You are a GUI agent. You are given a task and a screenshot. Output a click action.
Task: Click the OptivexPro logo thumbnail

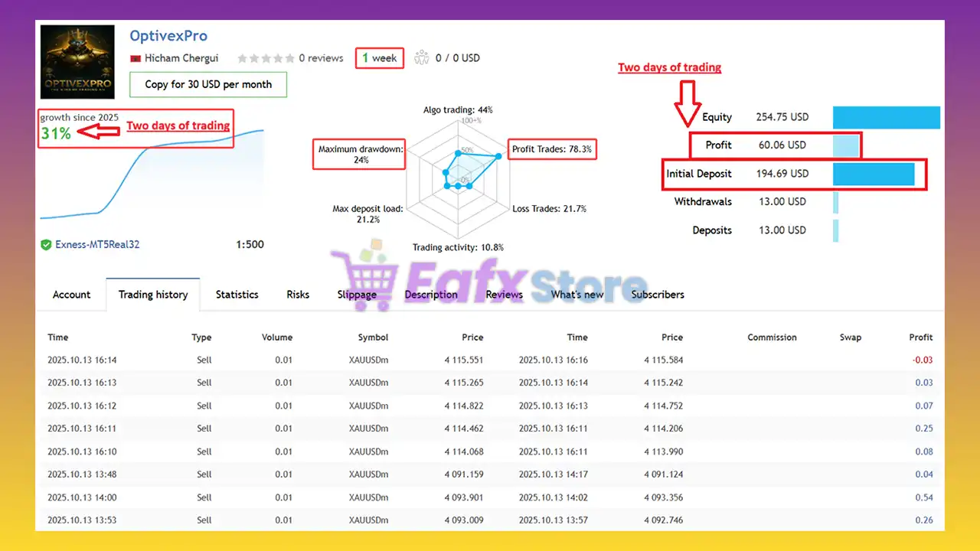click(77, 62)
